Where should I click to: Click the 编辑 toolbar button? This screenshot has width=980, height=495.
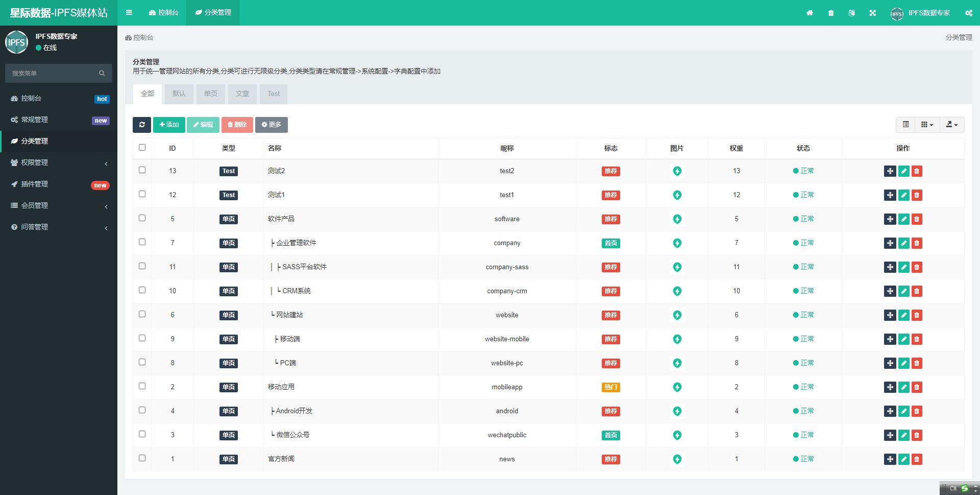click(x=203, y=125)
